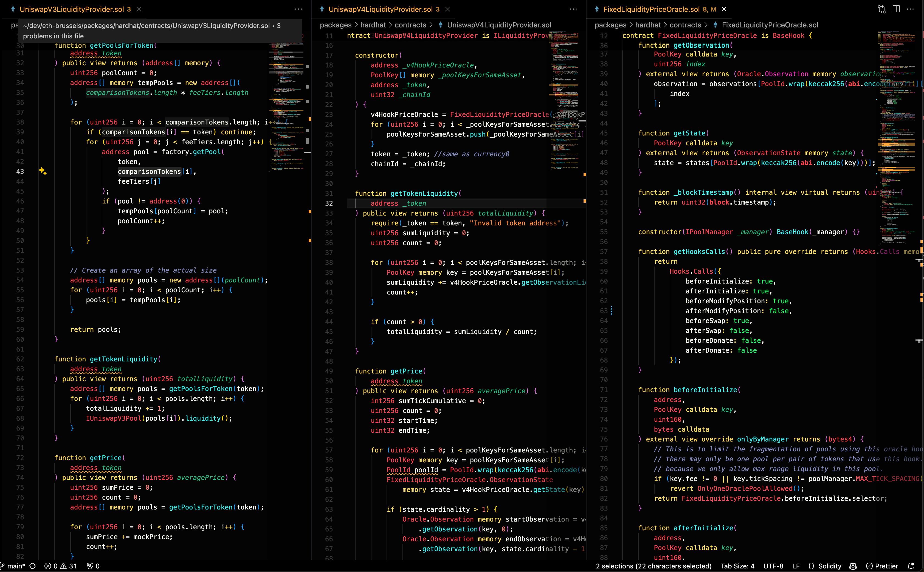Open the Solidity language mode selector
Image resolution: width=924 pixels, height=572 pixels.
824,566
